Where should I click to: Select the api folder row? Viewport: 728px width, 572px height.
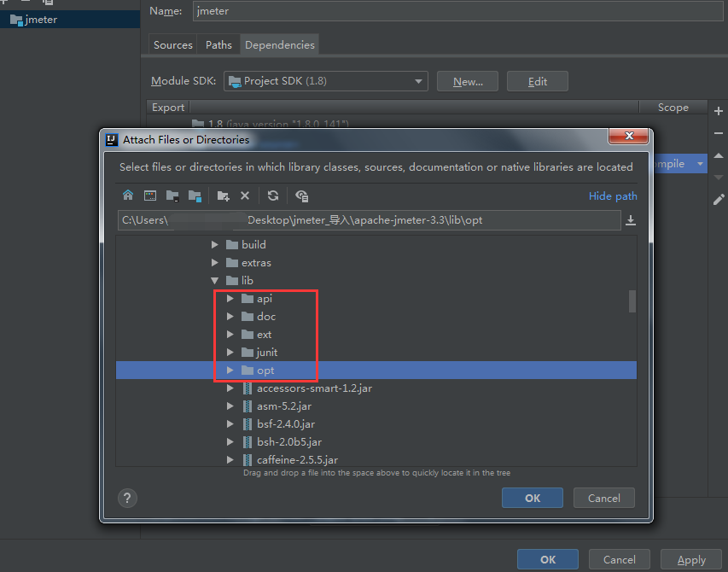(x=376, y=299)
